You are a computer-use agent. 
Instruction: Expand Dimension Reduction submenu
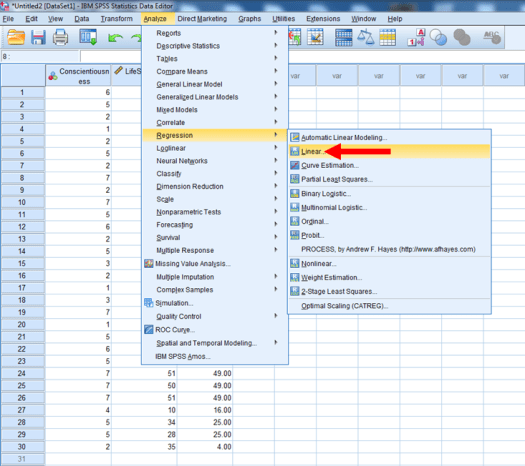tap(215, 186)
